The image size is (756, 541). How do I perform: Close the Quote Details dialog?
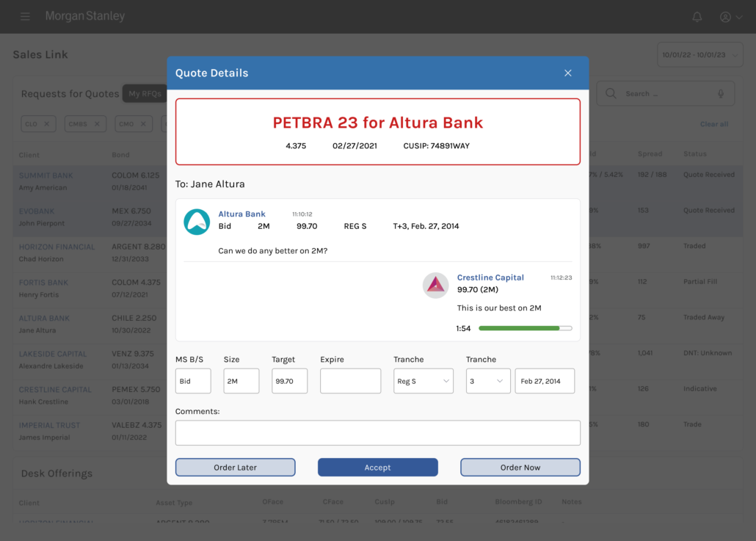point(568,73)
